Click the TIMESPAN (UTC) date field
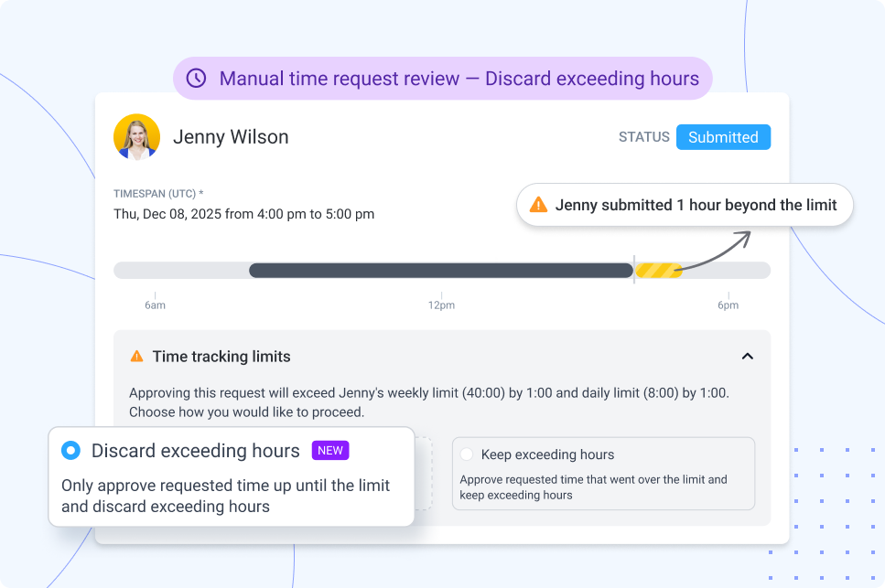The width and height of the screenshot is (885, 588). [243, 213]
